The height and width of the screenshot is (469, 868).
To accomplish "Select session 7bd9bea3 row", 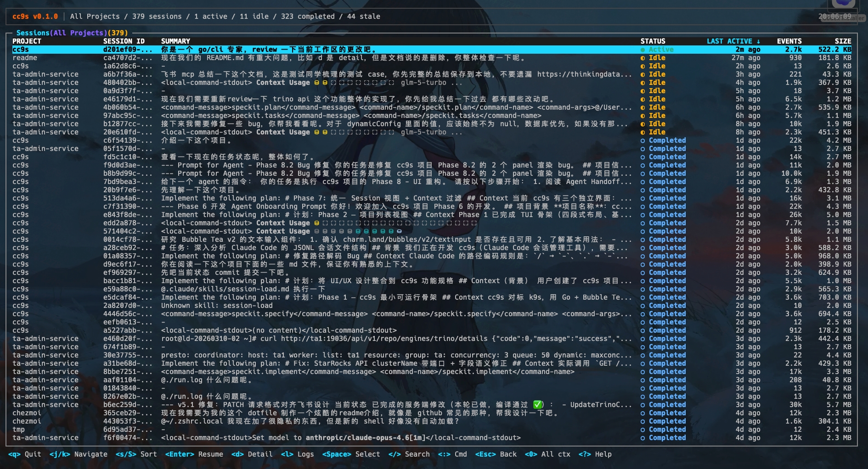I will (432, 182).
